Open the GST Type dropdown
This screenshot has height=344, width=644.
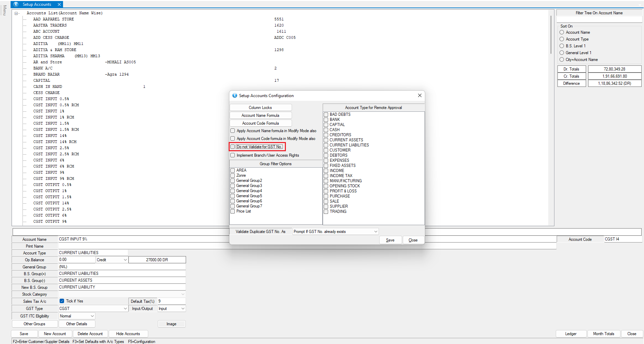125,309
